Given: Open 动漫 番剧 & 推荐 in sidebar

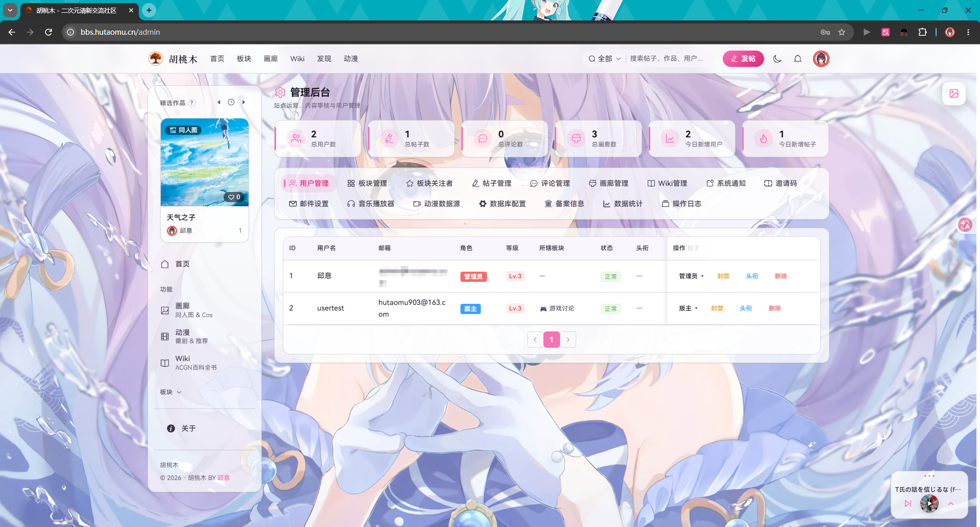Looking at the screenshot, I should (204, 337).
